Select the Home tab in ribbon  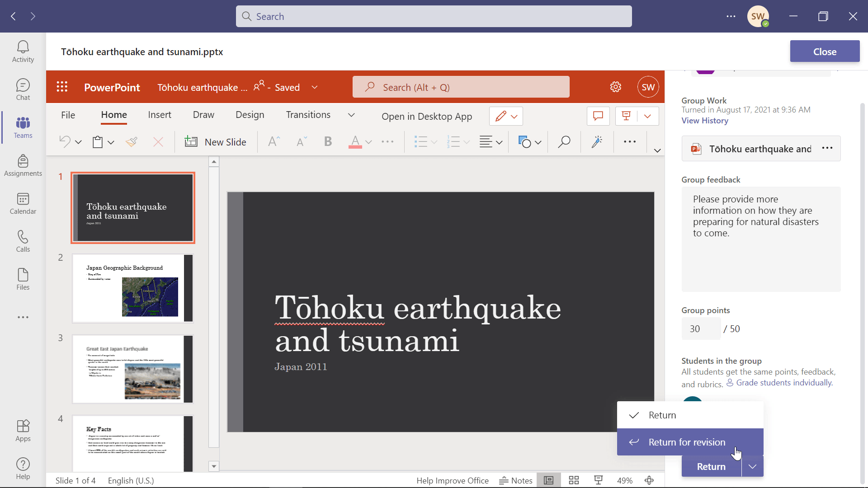coord(114,114)
